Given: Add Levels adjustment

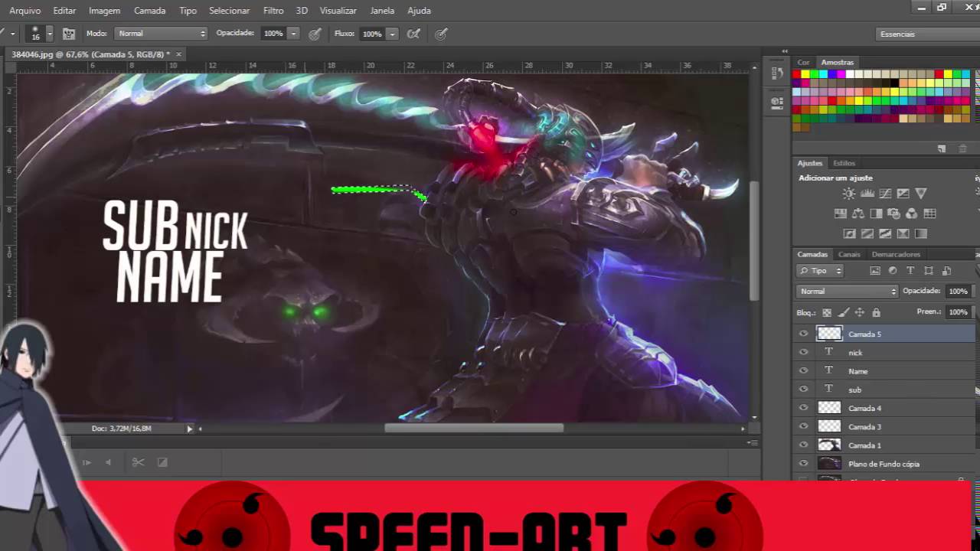Looking at the screenshot, I should [867, 194].
